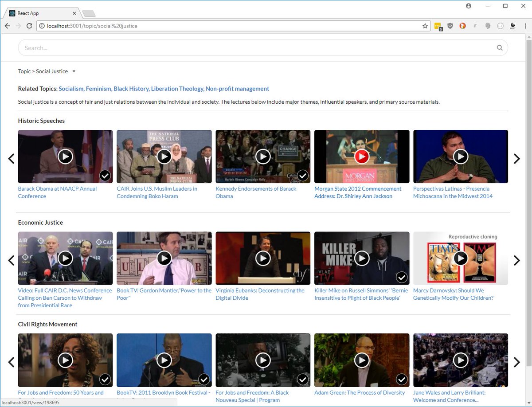This screenshot has height=407, width=532.
Task: Play the Morgan State 2012 Commencement video
Action: 361,156
